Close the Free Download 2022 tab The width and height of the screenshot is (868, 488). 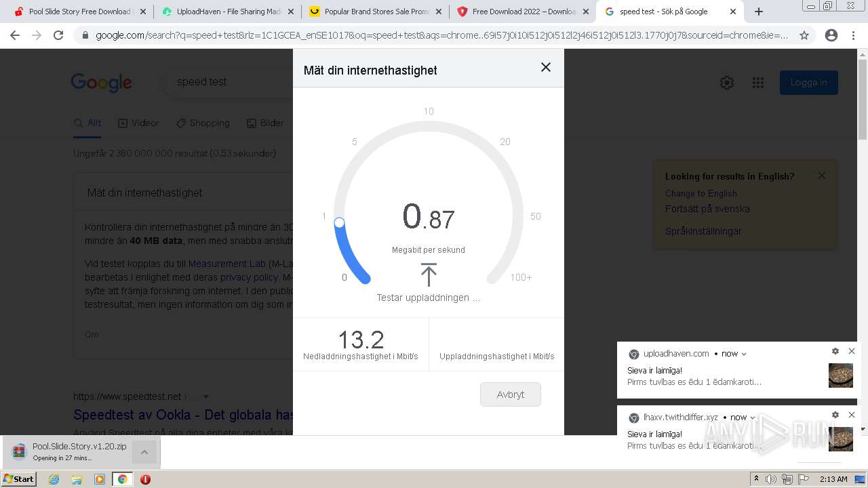[x=586, y=12]
